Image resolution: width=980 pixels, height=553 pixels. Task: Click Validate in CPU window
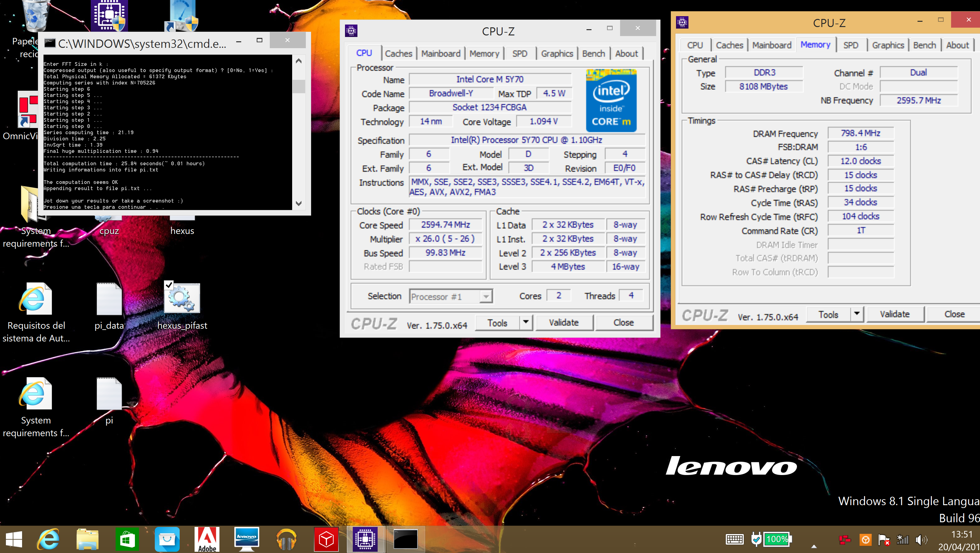click(564, 322)
